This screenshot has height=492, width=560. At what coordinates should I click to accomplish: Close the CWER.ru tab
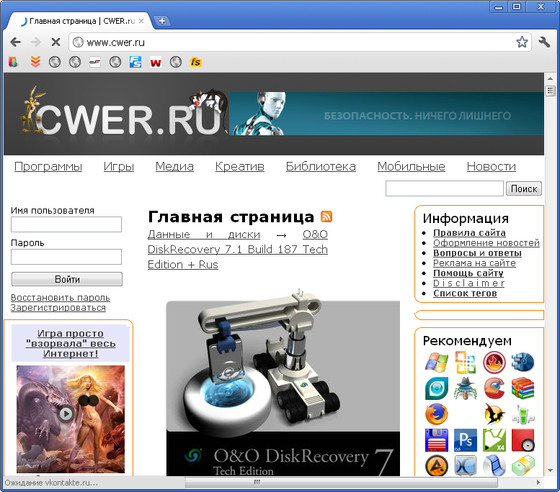(141, 21)
